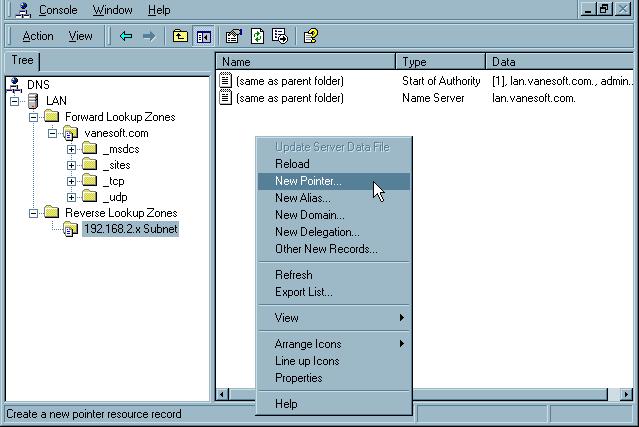Toggle the Show/Hide console tree icon
The height and width of the screenshot is (427, 639).
click(204, 36)
